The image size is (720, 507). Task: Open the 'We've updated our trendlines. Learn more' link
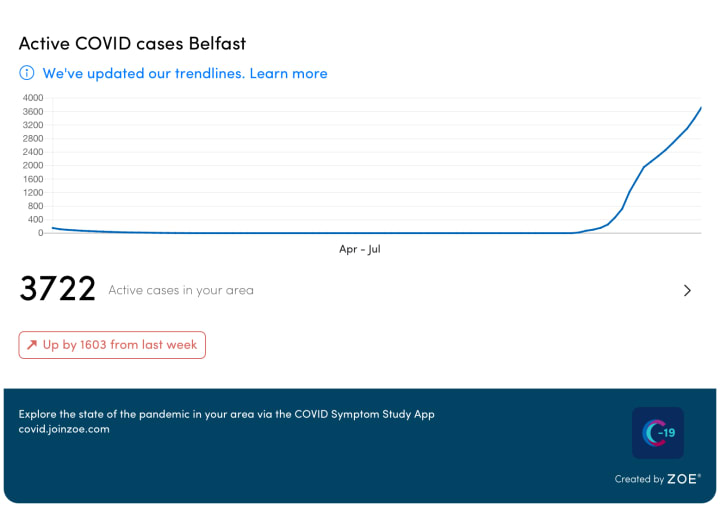coord(185,73)
